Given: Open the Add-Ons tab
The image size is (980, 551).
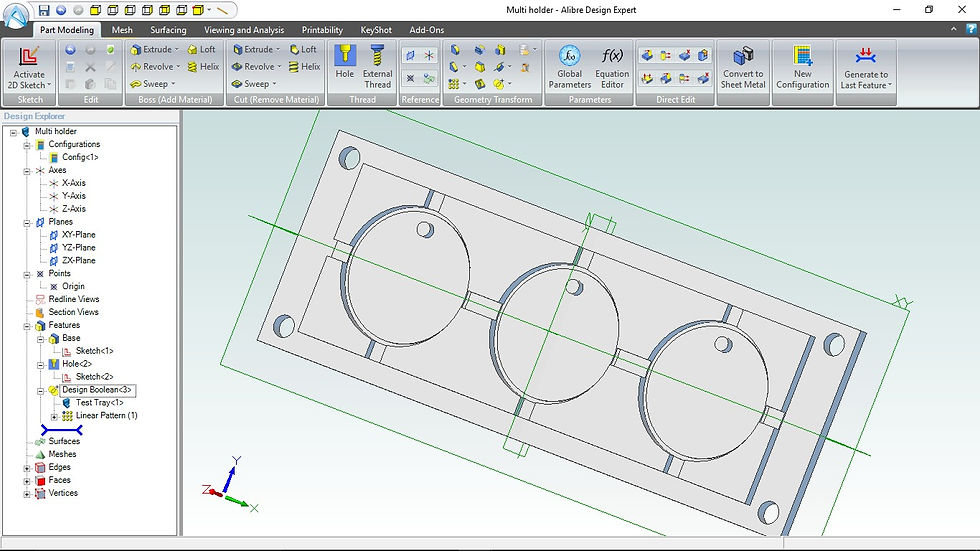Looking at the screenshot, I should [x=427, y=29].
